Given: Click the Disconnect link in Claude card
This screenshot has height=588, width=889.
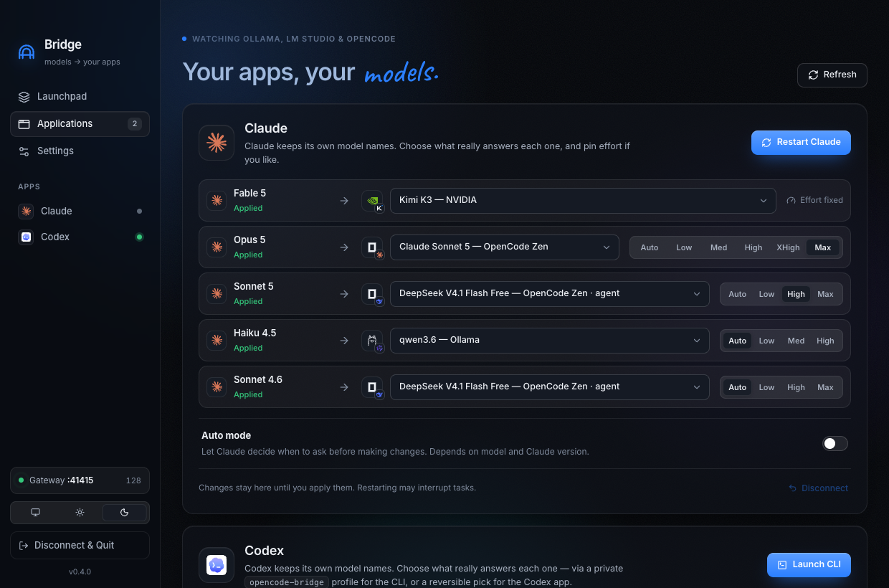Looking at the screenshot, I should tap(818, 488).
